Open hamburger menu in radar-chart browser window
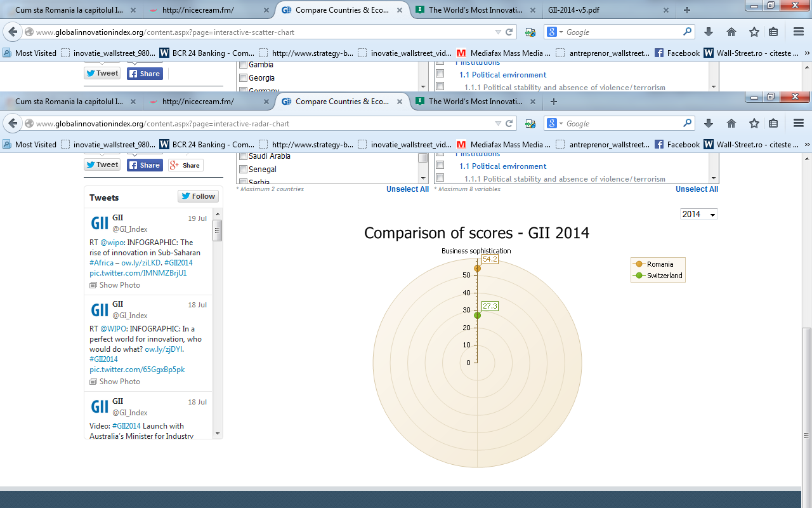This screenshot has height=508, width=812. [799, 124]
